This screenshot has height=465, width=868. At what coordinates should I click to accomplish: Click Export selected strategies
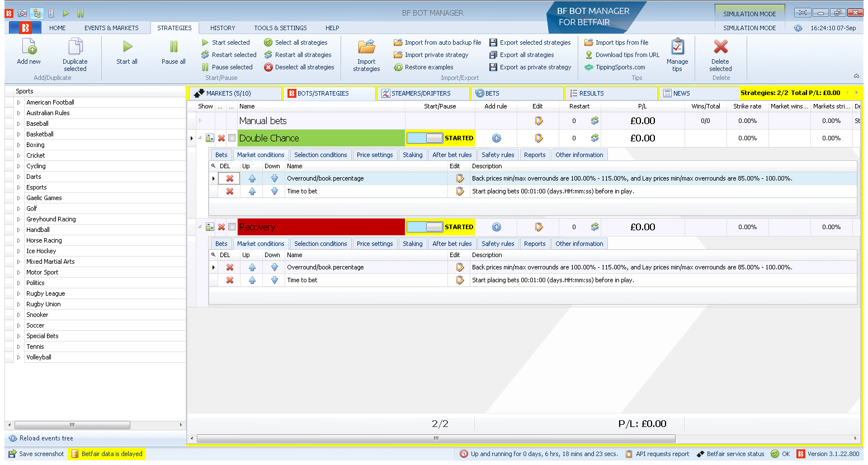(x=530, y=42)
